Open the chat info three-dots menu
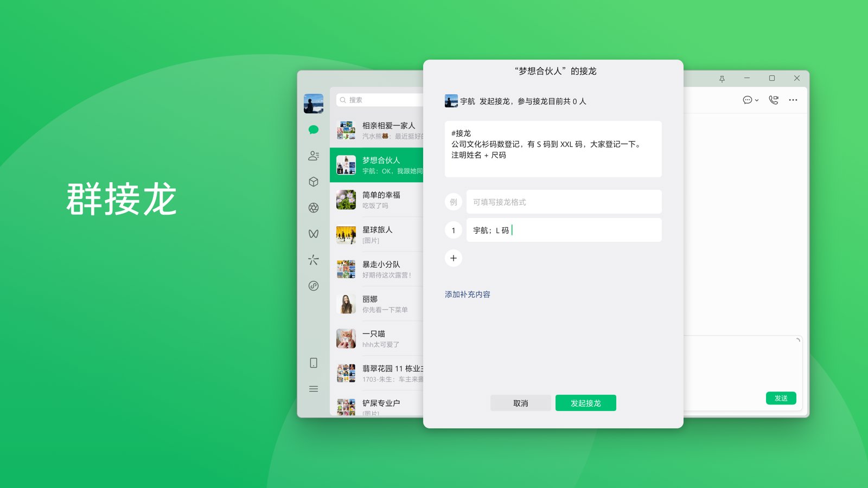 pos(793,100)
